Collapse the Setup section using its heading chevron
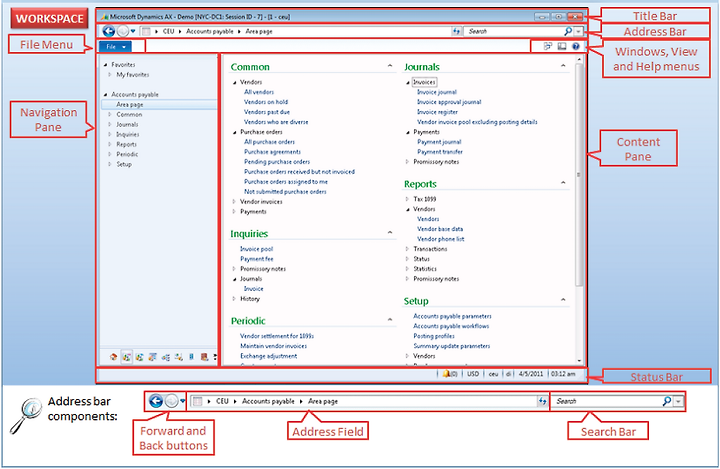The height and width of the screenshot is (469, 720). pyautogui.click(x=563, y=299)
